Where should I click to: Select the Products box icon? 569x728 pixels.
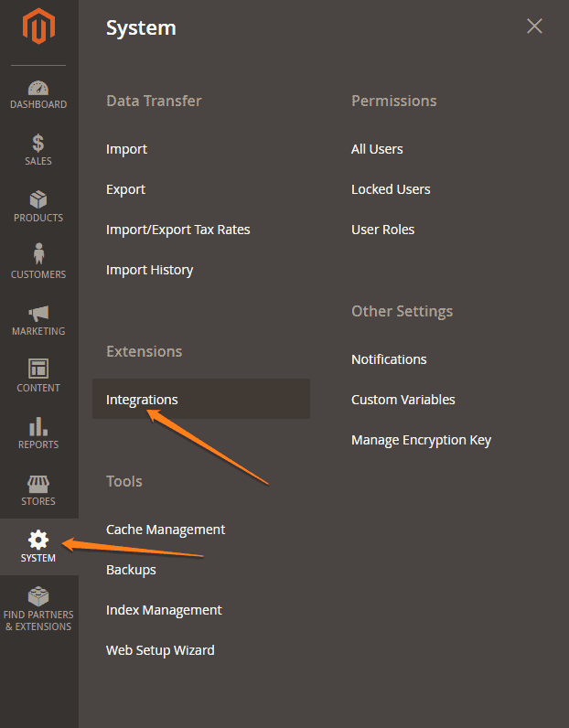(x=38, y=200)
